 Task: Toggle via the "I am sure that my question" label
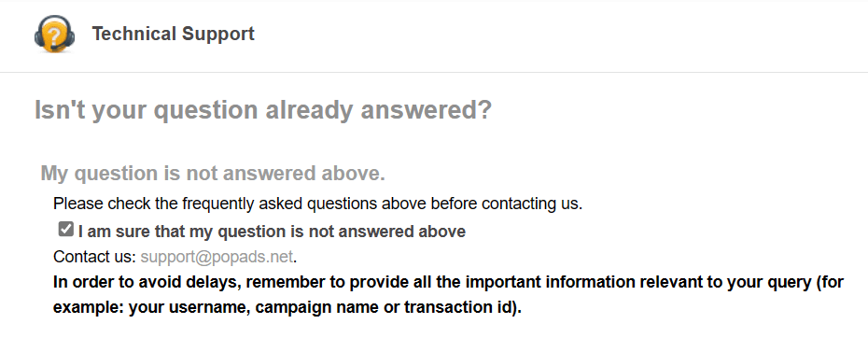click(272, 232)
